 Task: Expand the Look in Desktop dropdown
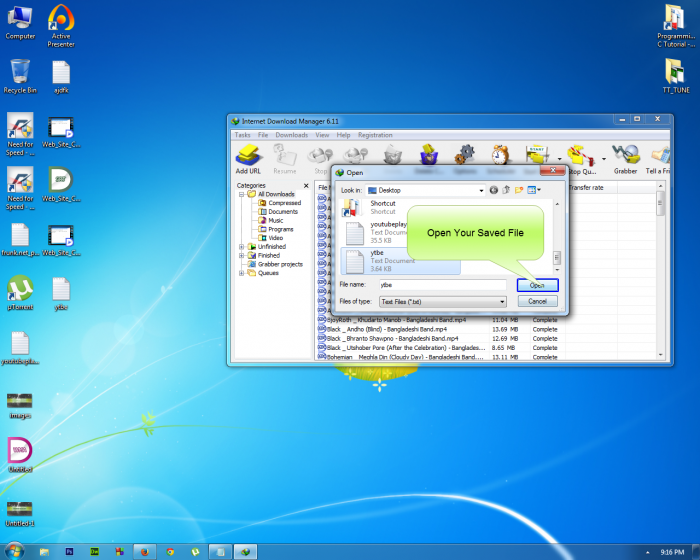(x=480, y=190)
